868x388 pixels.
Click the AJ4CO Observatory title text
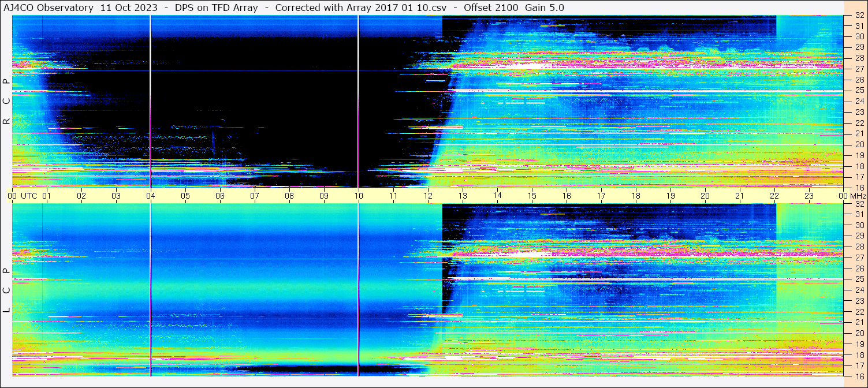49,8
